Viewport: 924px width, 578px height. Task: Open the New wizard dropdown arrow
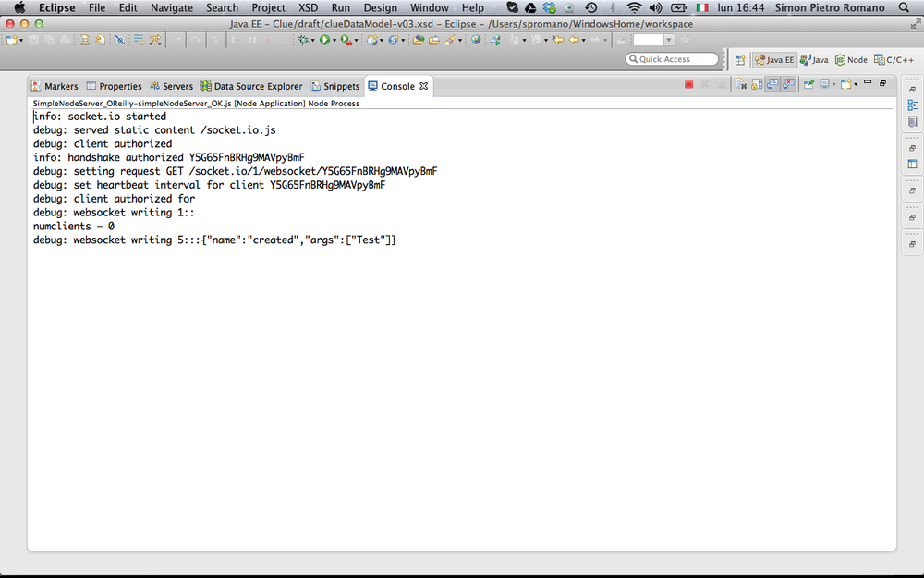pos(21,41)
